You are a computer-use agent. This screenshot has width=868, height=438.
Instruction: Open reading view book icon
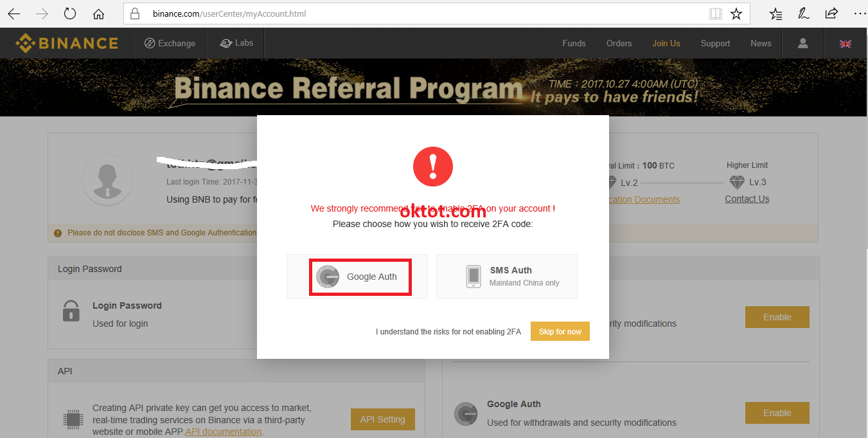coord(715,14)
